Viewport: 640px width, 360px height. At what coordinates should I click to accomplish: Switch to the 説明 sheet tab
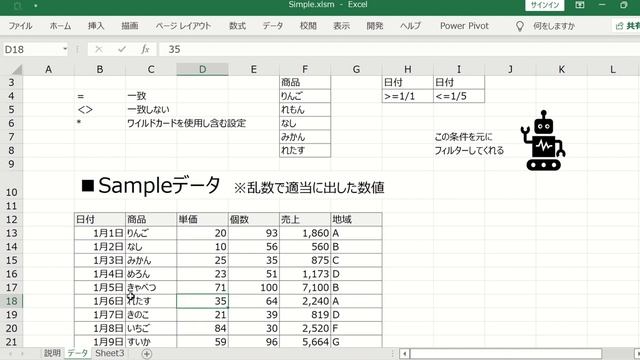52,353
